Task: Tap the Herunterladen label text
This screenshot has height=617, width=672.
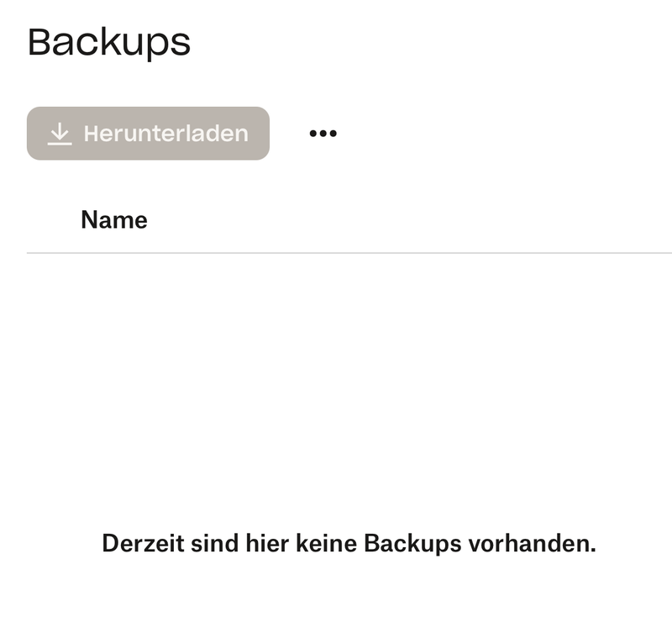Action: tap(165, 134)
